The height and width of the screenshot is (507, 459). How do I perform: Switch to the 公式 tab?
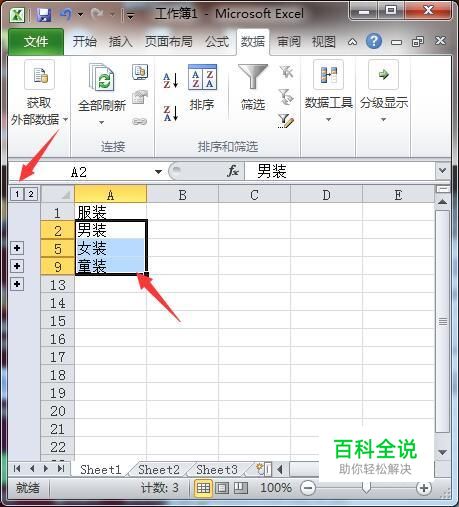(217, 42)
